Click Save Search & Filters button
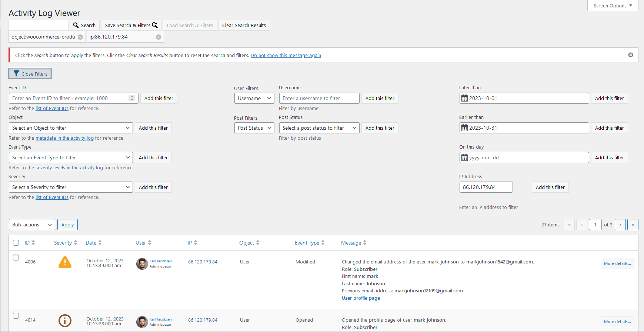 pyautogui.click(x=131, y=25)
